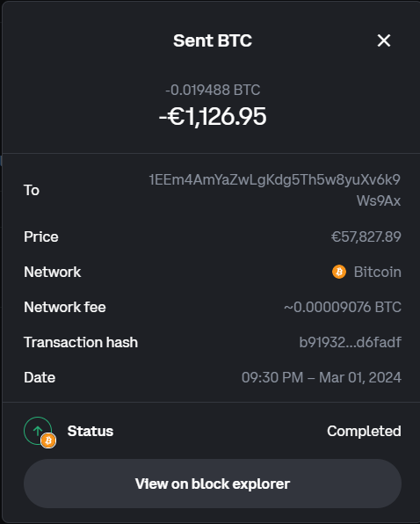Select the recipient address starting 1EEm4Am
Image resolution: width=420 pixels, height=524 pixels.
pos(274,190)
